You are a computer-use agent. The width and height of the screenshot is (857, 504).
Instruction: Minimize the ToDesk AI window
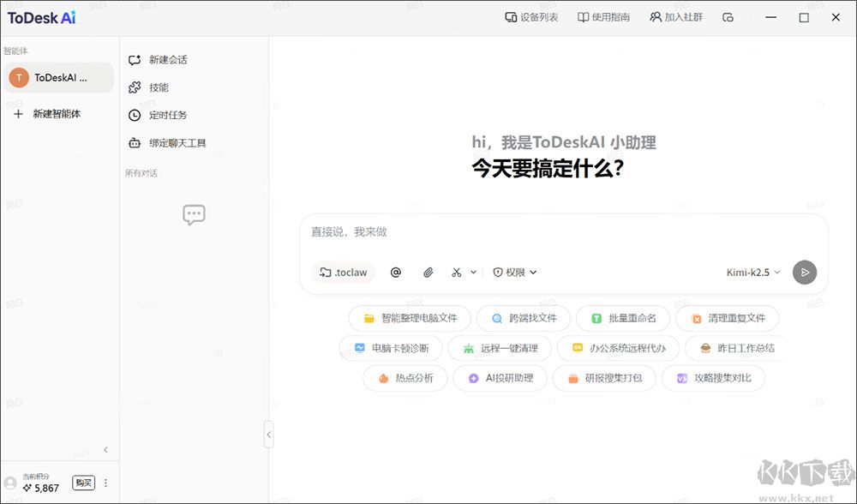coord(771,17)
